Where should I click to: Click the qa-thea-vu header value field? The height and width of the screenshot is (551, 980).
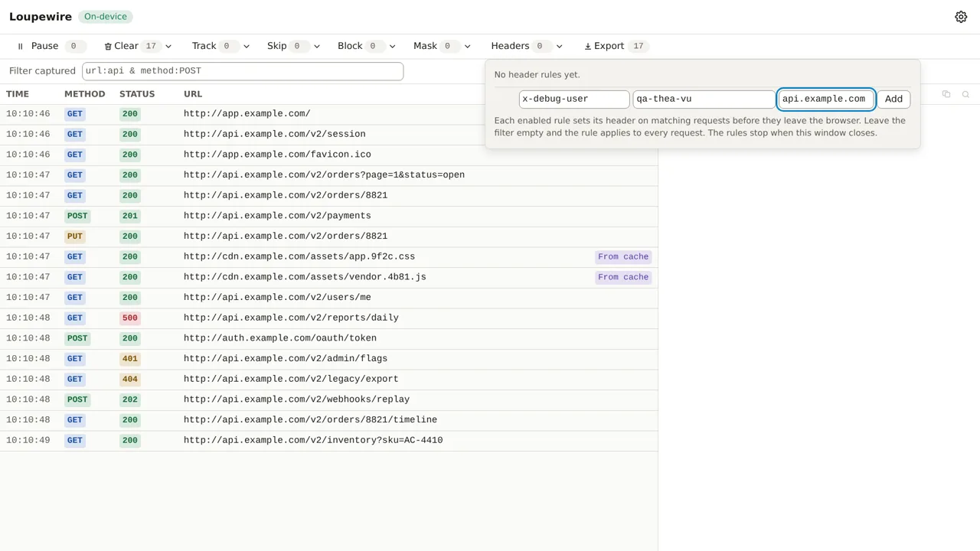[704, 99]
